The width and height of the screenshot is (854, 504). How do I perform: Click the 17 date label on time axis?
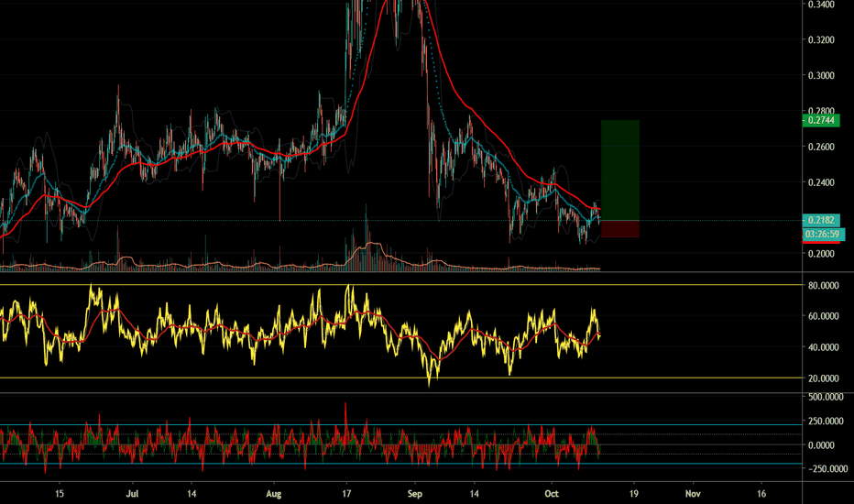(x=346, y=494)
